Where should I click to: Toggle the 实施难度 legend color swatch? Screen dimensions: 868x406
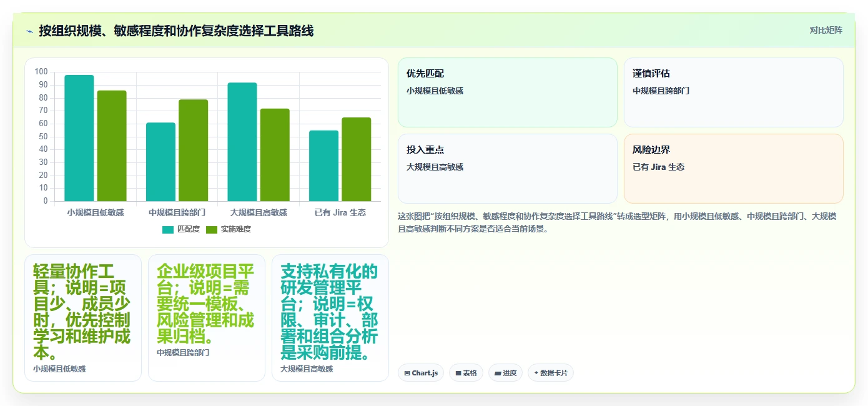coord(212,229)
